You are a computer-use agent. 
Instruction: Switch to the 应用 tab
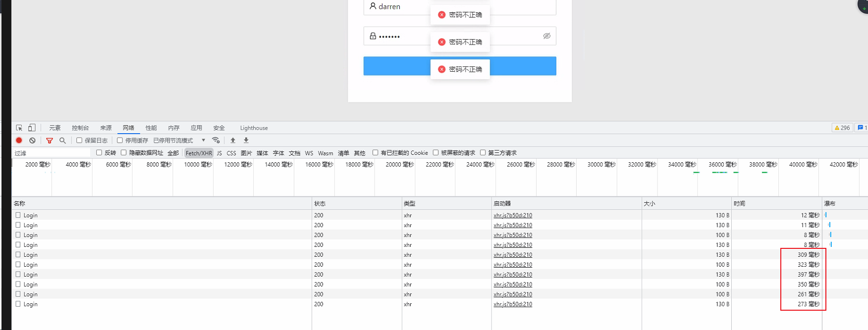point(197,128)
